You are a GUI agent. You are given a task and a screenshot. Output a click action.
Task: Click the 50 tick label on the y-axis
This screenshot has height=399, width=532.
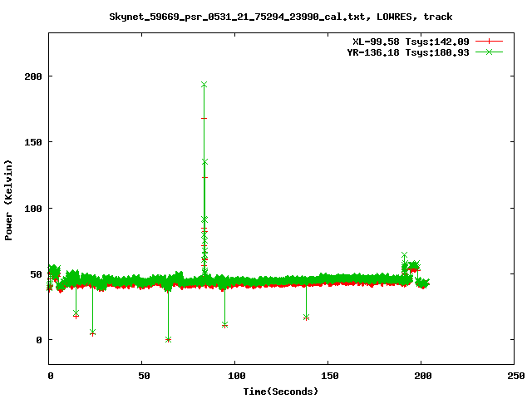pyautogui.click(x=37, y=274)
